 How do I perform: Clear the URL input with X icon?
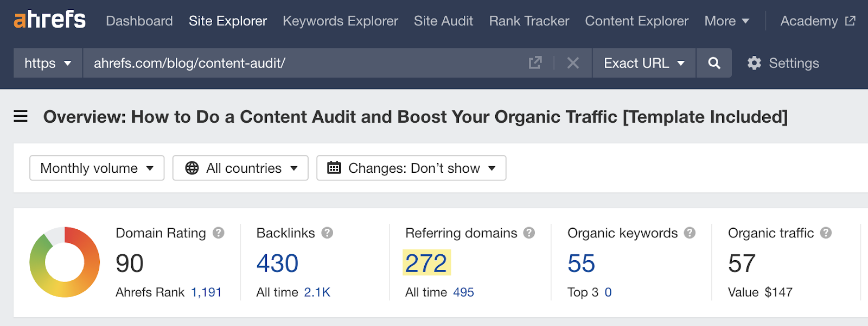coord(573,63)
